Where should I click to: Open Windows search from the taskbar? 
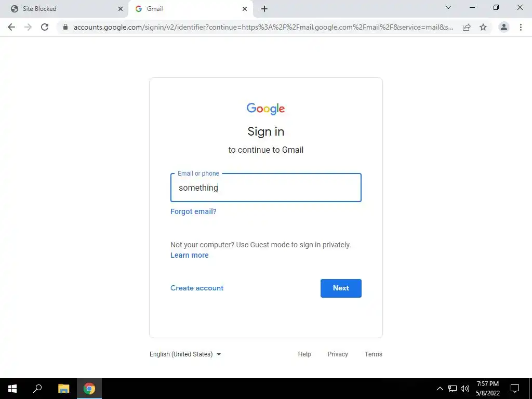37,389
